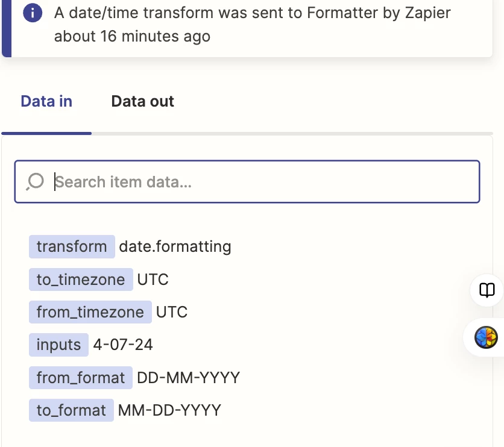Select the to_format key label
Image resolution: width=504 pixels, height=447 pixels.
[71, 410]
